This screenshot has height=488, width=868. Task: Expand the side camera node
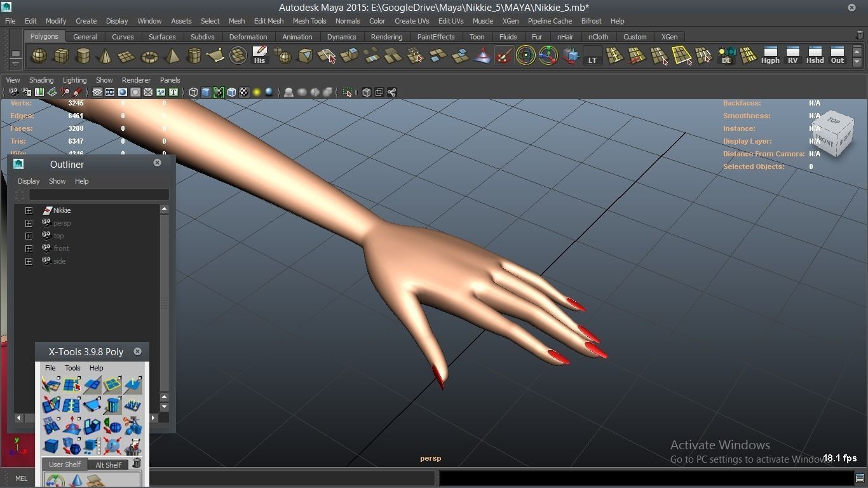(x=29, y=261)
